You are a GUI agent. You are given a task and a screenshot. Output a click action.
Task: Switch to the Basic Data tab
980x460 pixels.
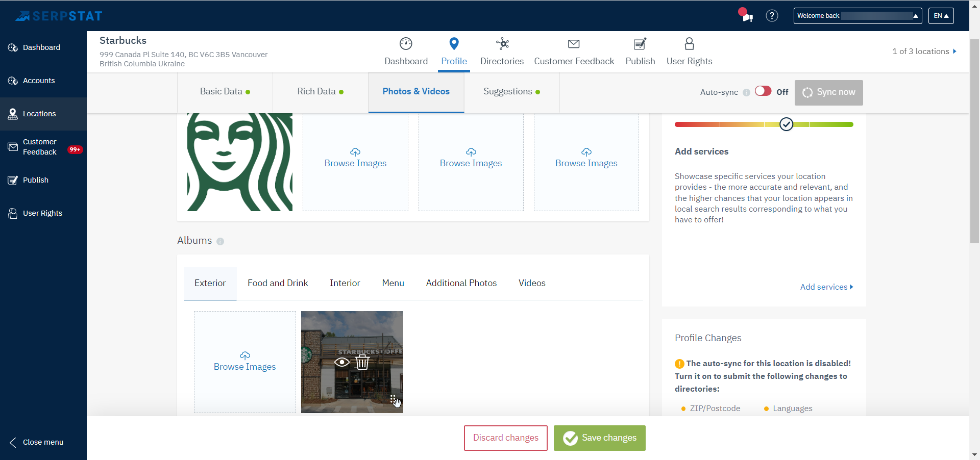pyautogui.click(x=225, y=92)
